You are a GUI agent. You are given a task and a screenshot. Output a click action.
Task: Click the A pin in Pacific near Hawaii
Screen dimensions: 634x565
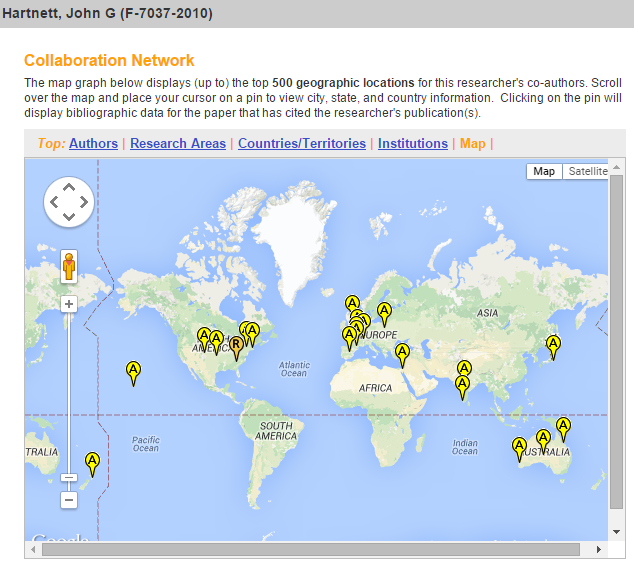coord(133,372)
